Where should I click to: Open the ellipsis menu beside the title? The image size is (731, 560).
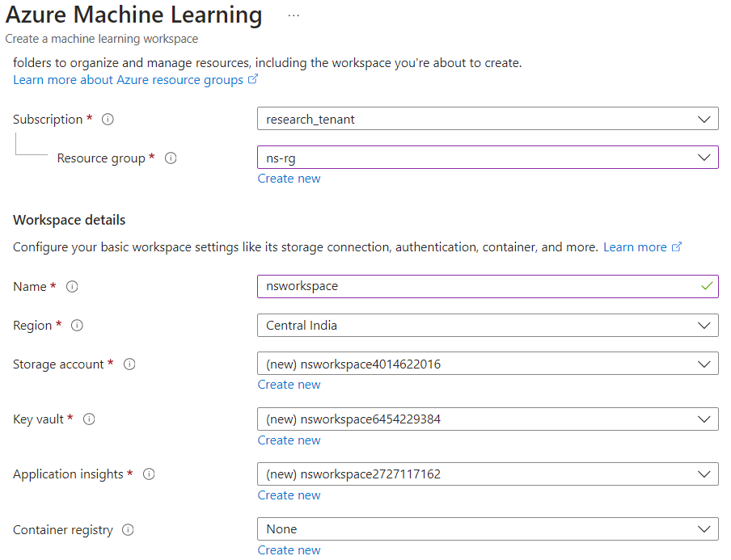point(294,16)
